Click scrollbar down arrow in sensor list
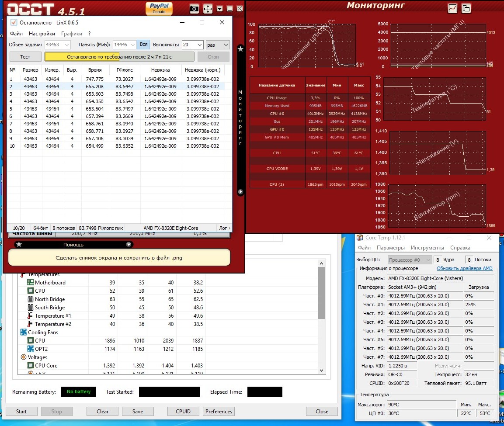 321,370
